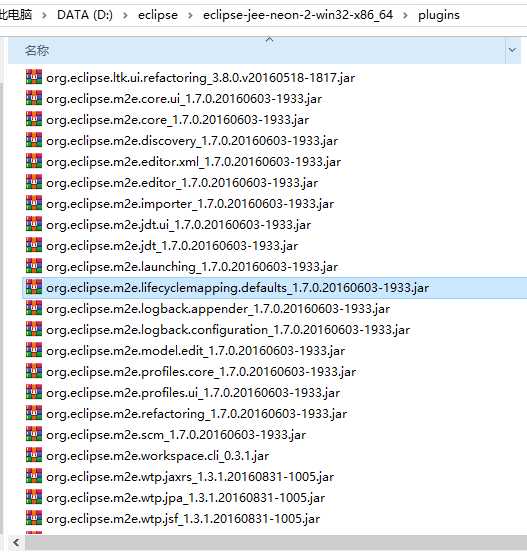The width and height of the screenshot is (527, 552).
Task: Select org.eclipse.m2e.lifecyclemapping.defaults_1.7.0.20160603-1933.jar
Action: point(238,288)
